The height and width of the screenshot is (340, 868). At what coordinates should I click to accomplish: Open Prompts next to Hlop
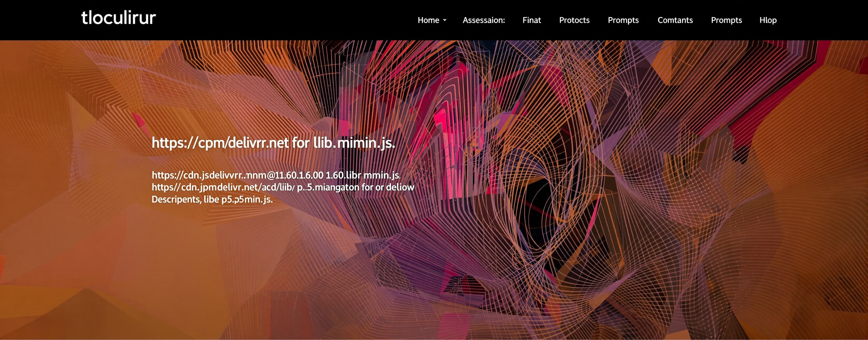pyautogui.click(x=726, y=20)
